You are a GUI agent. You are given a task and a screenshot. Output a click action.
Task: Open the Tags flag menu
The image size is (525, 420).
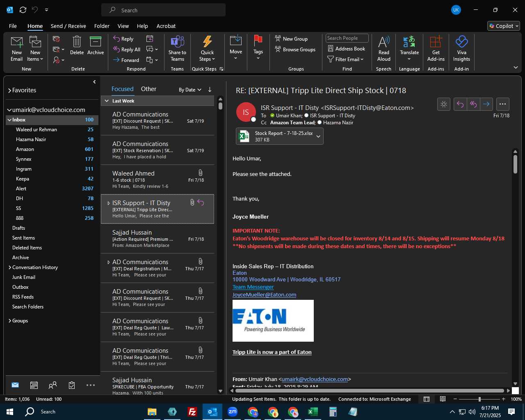coord(258,48)
